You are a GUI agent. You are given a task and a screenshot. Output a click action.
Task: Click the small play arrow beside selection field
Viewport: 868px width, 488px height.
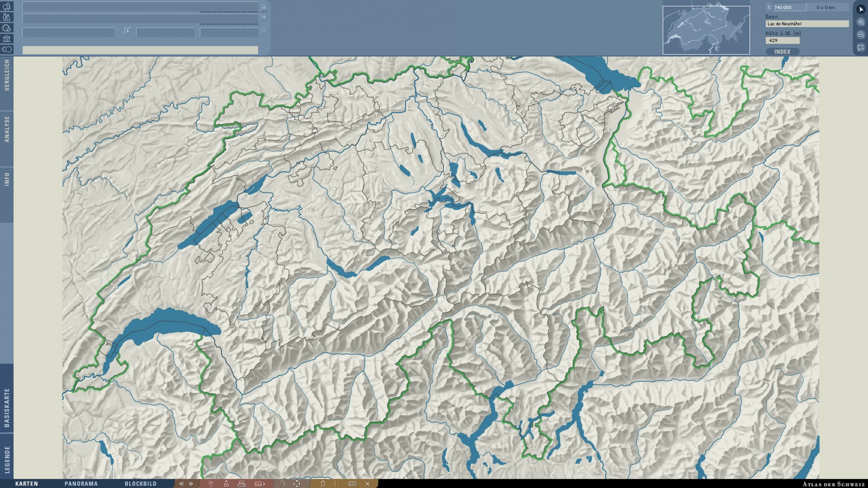click(127, 31)
